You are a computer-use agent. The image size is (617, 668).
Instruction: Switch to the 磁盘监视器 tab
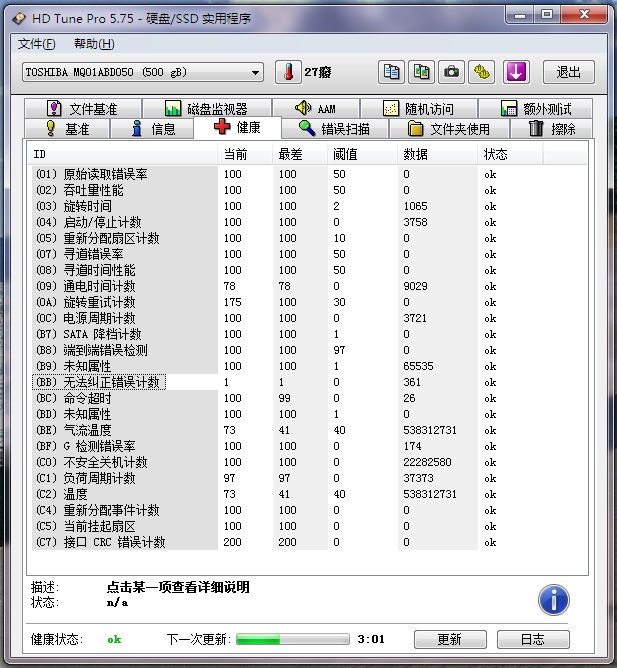tap(207, 109)
